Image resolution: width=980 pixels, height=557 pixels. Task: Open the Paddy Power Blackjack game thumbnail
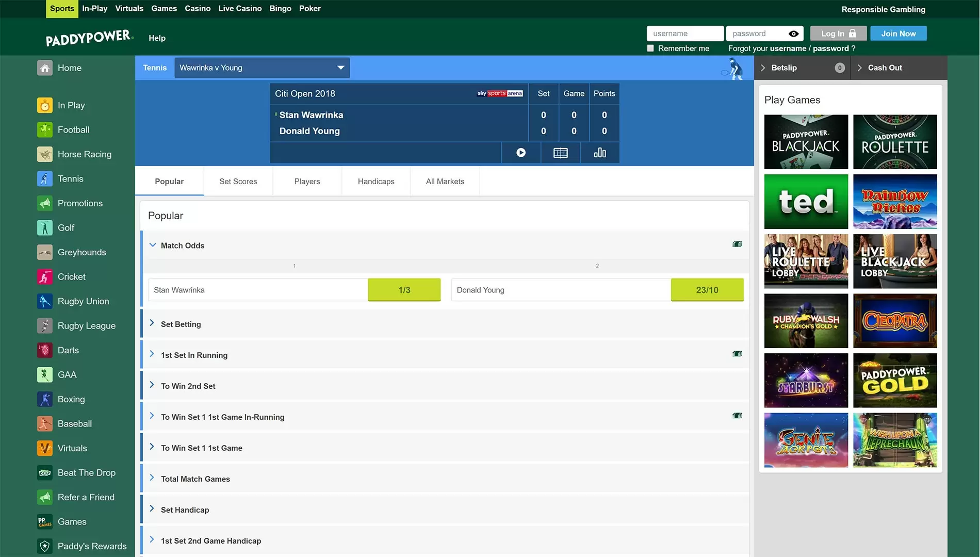pyautogui.click(x=806, y=142)
